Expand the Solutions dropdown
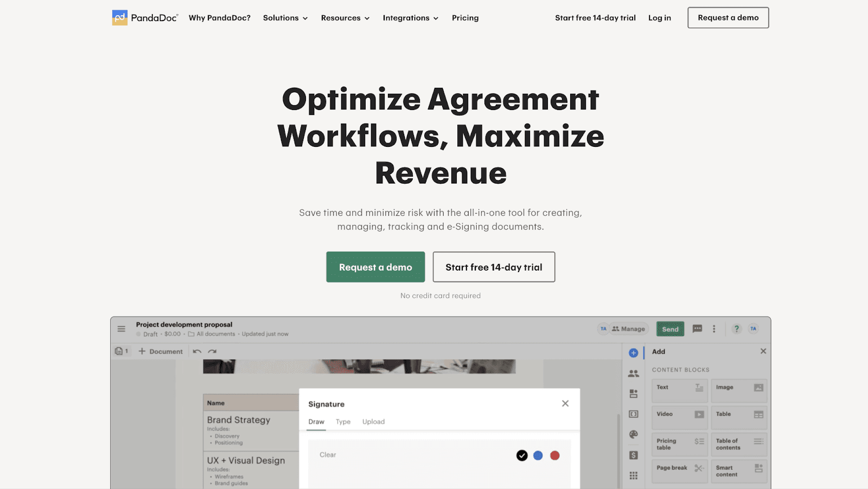 pyautogui.click(x=285, y=18)
